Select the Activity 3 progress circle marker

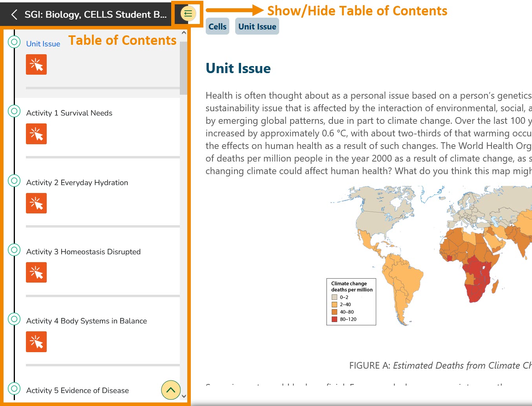pyautogui.click(x=14, y=250)
